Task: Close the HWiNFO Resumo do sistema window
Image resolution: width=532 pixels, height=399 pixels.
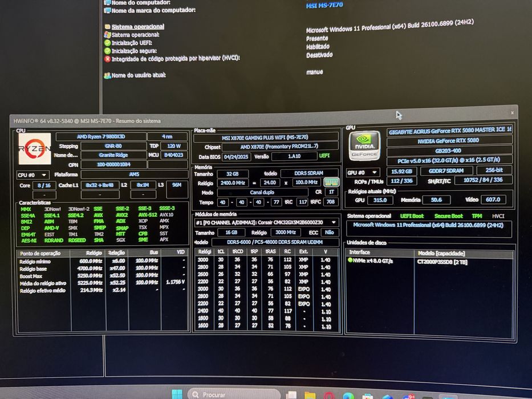Action: point(512,113)
